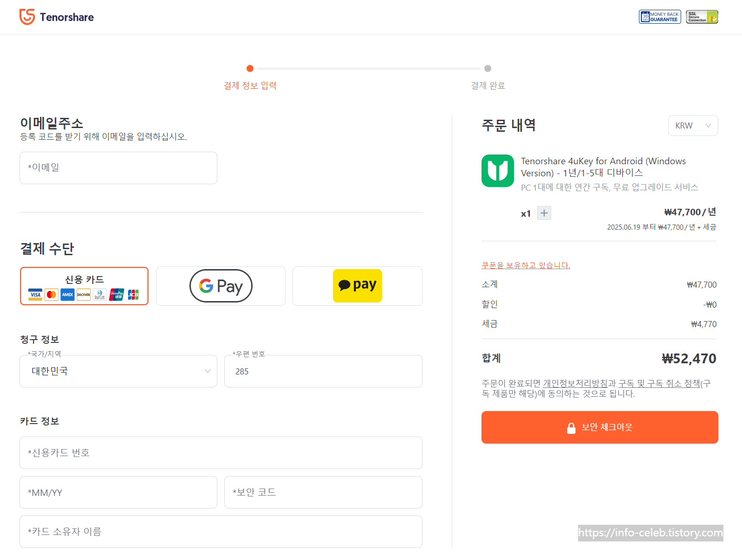Viewport: 742px width, 560px height.
Task: Click the tax amount ₩4,770
Action: coord(704,324)
